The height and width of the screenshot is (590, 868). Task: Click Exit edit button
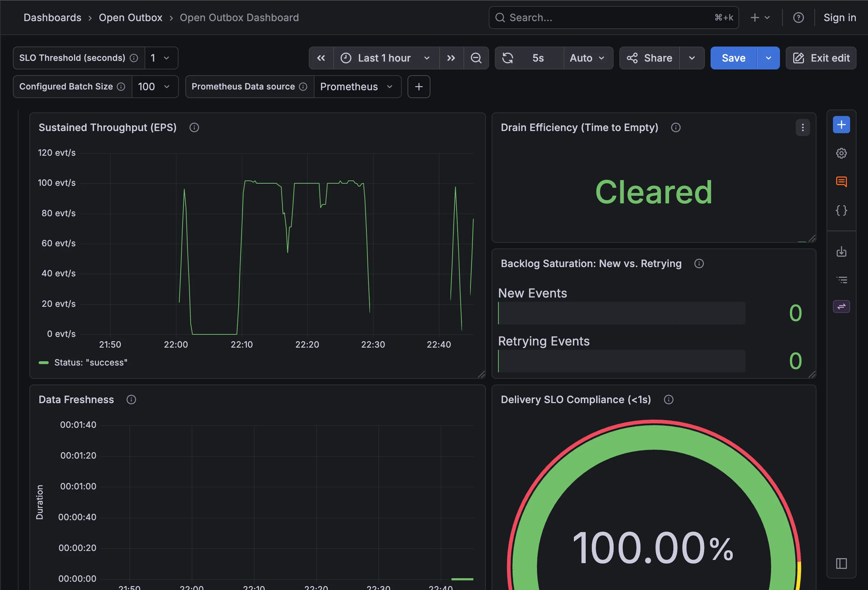pyautogui.click(x=821, y=58)
